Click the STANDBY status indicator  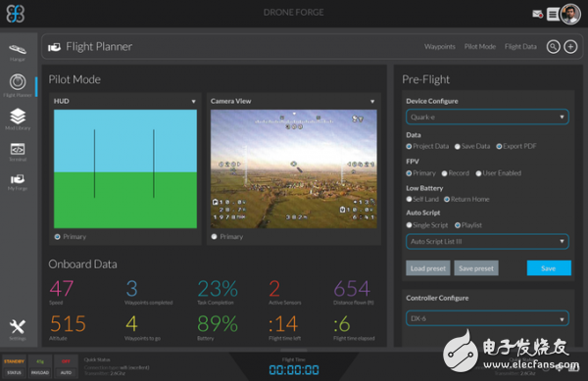point(15,361)
